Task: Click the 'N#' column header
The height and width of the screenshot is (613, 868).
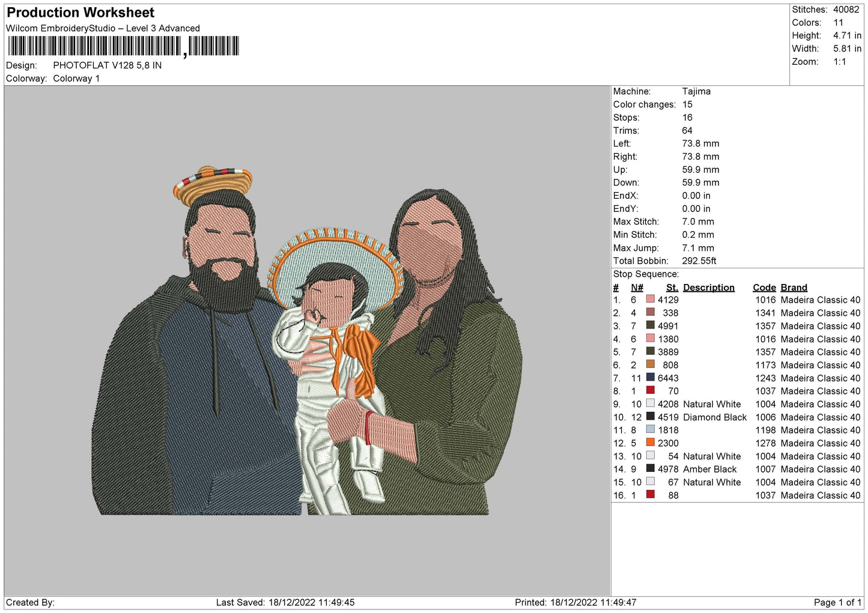Action: tap(637, 288)
